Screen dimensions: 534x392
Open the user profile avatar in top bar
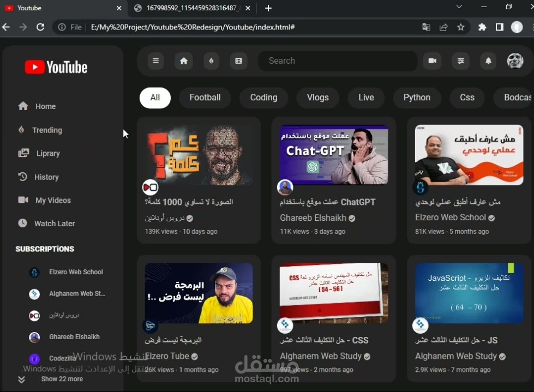tap(515, 61)
